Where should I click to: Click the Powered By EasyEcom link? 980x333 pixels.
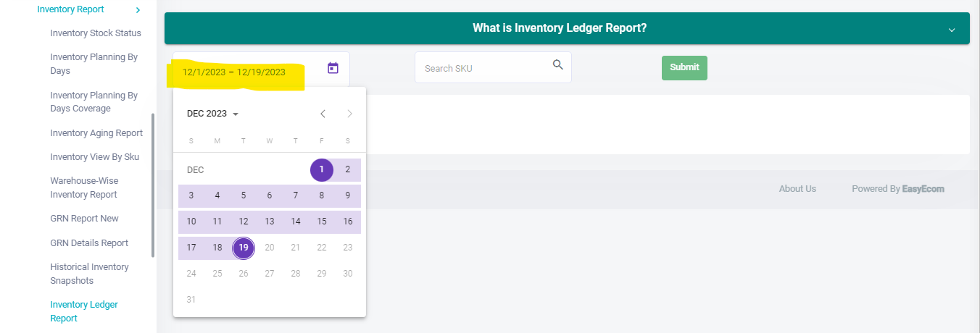898,189
